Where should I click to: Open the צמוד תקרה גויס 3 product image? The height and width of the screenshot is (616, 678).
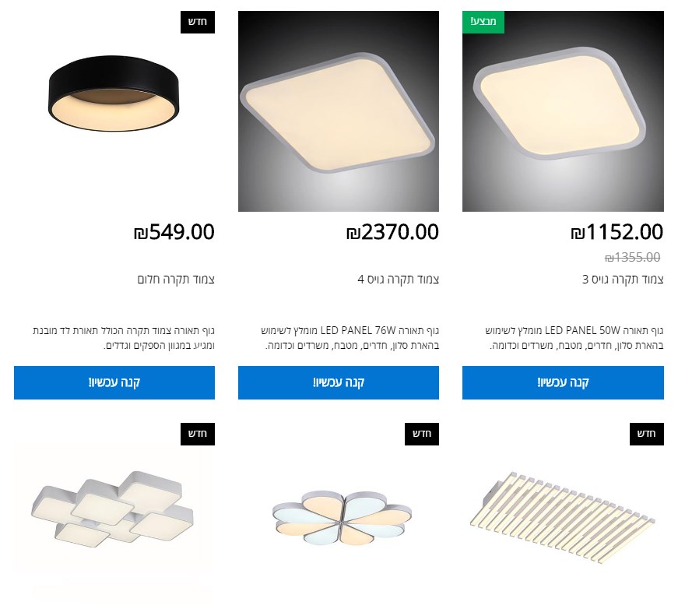563,111
